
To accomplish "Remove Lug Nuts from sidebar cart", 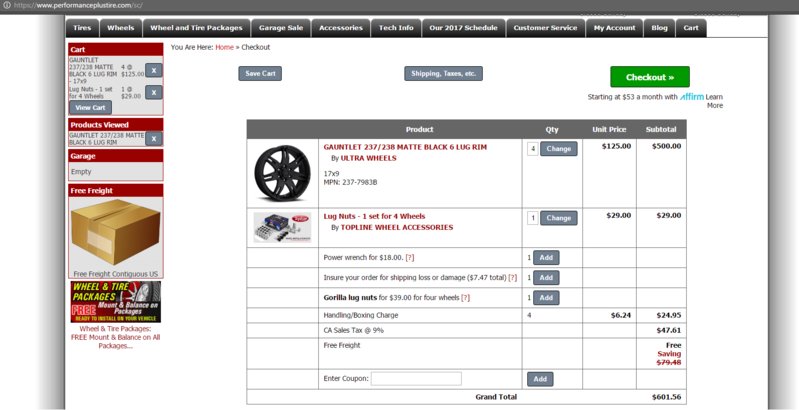I will click(153, 92).
